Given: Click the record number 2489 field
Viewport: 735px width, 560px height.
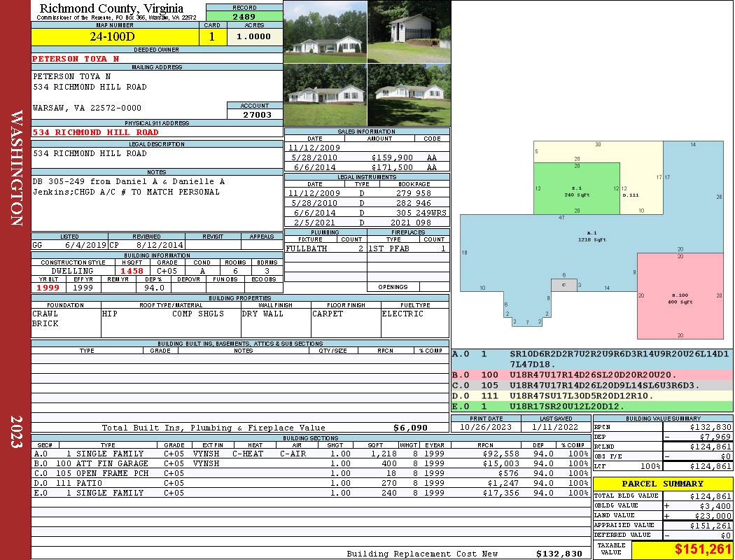Looking at the screenshot, I should [244, 16].
